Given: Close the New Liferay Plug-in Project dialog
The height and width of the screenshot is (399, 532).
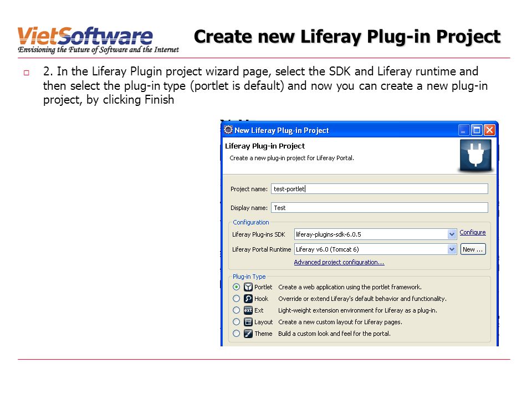Looking at the screenshot, I should click(489, 130).
